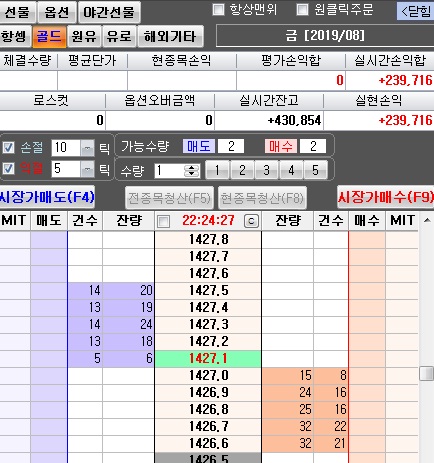
Task: Click 시장가매도(F4) market sell button
Action: coord(47,197)
